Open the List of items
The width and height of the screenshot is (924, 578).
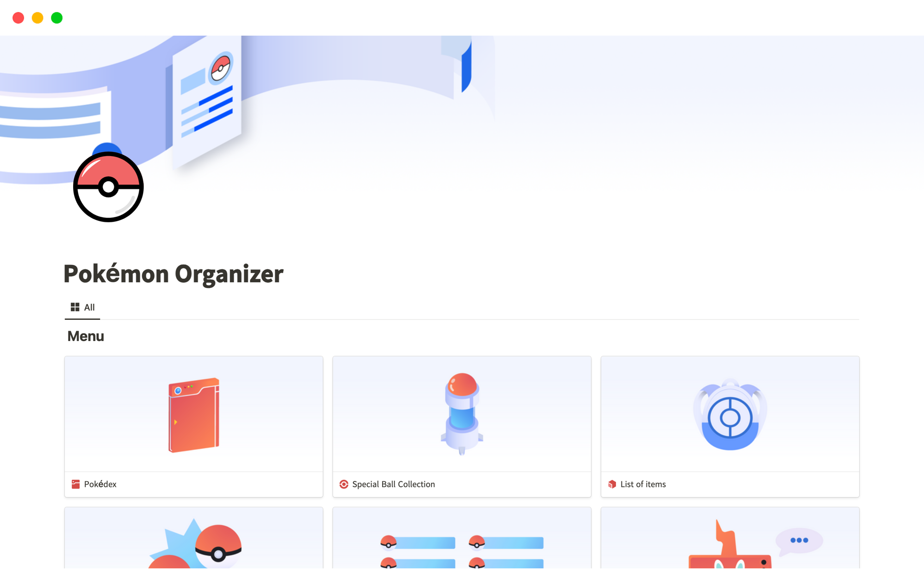coord(642,484)
